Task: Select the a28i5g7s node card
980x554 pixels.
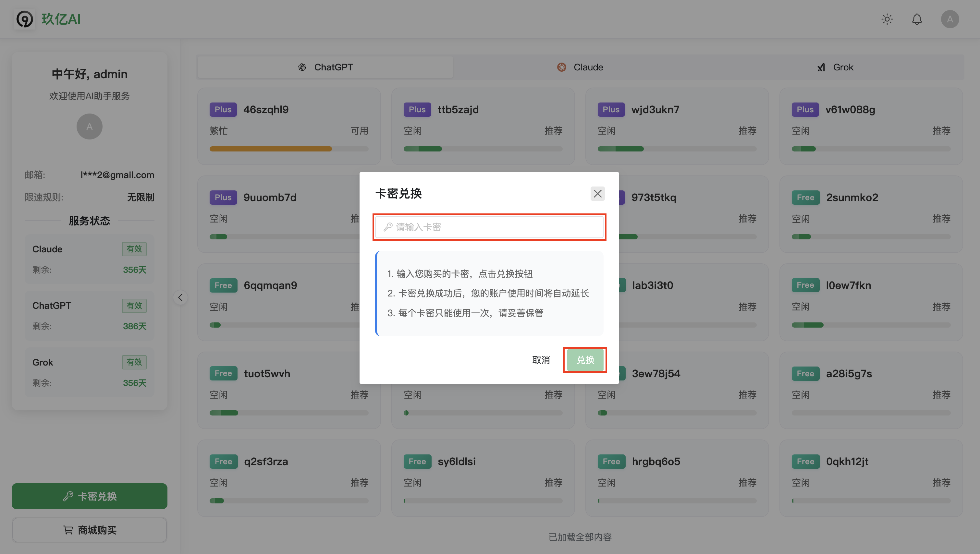Action: tap(871, 391)
